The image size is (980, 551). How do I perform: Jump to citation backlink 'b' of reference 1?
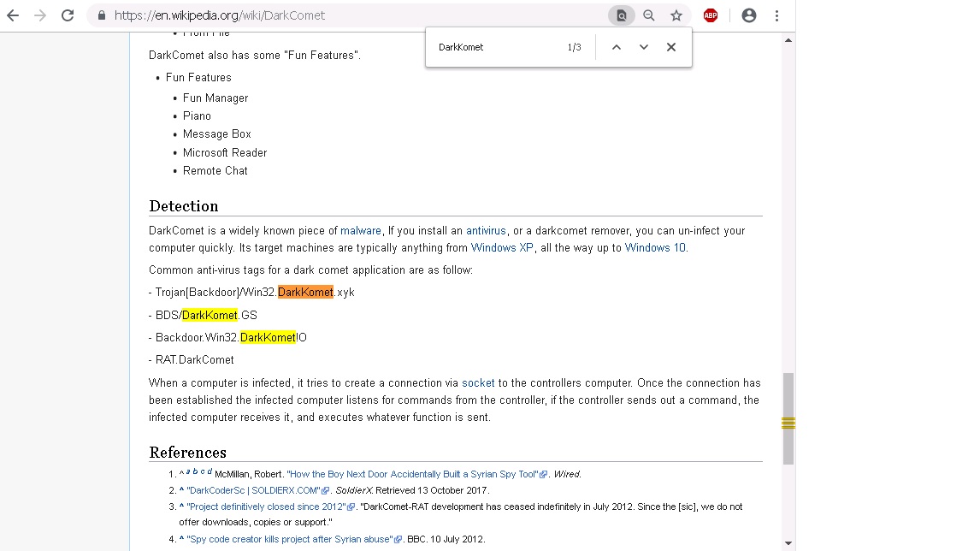195,471
